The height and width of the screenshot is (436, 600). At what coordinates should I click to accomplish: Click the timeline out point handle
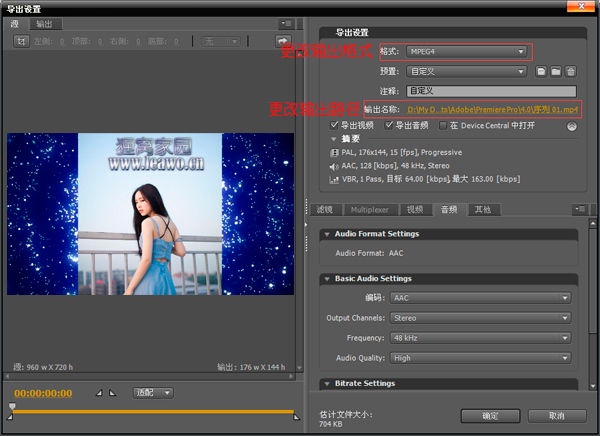click(x=296, y=416)
